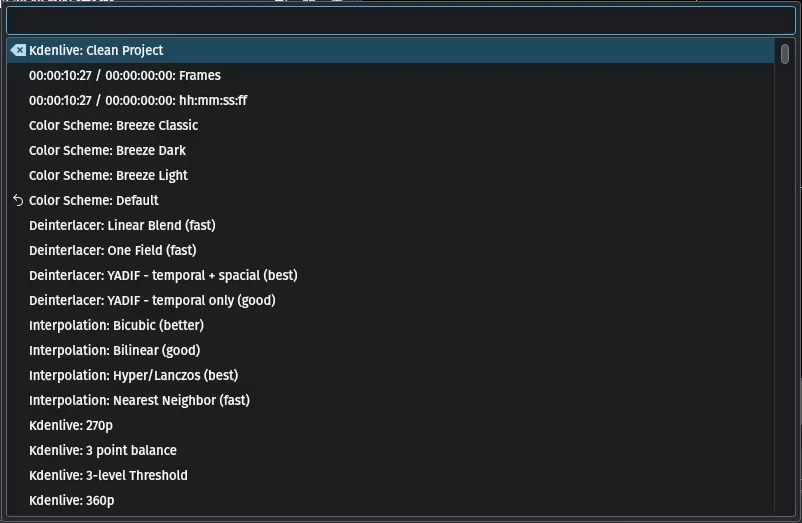Click the command list scrollbar handle
Viewport: 802px width, 523px height.
click(785, 54)
